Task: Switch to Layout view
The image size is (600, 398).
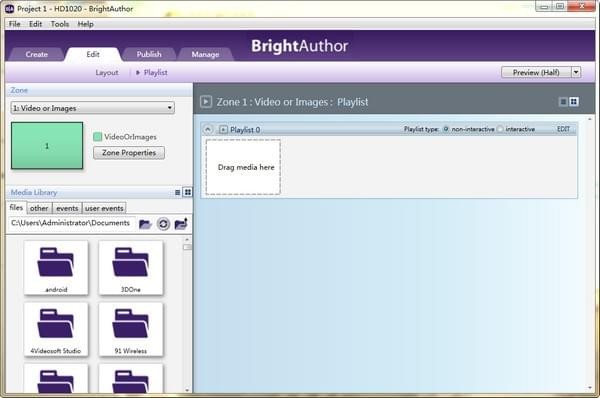Action: pyautogui.click(x=107, y=72)
